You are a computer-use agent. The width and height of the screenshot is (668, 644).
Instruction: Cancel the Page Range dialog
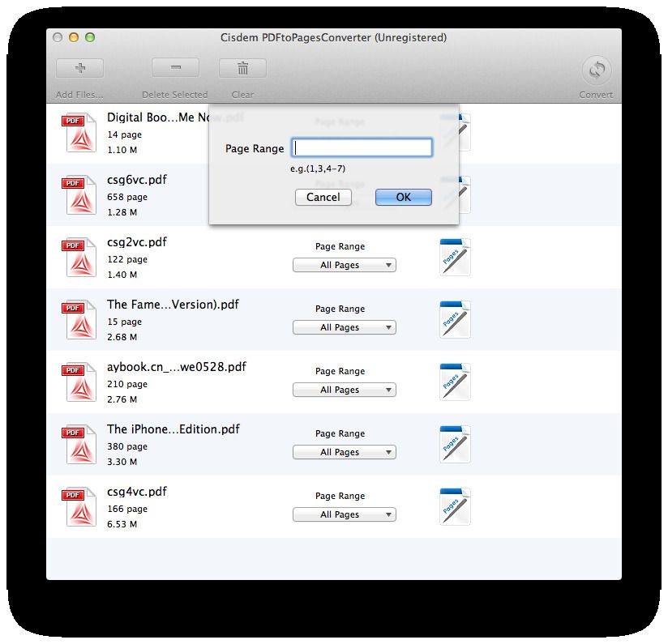pos(323,197)
